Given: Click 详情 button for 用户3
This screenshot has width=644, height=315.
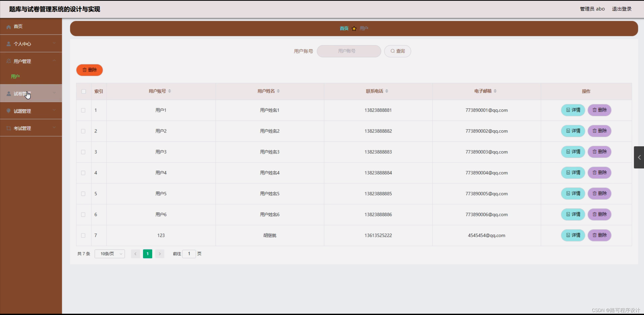Looking at the screenshot, I should tap(573, 152).
